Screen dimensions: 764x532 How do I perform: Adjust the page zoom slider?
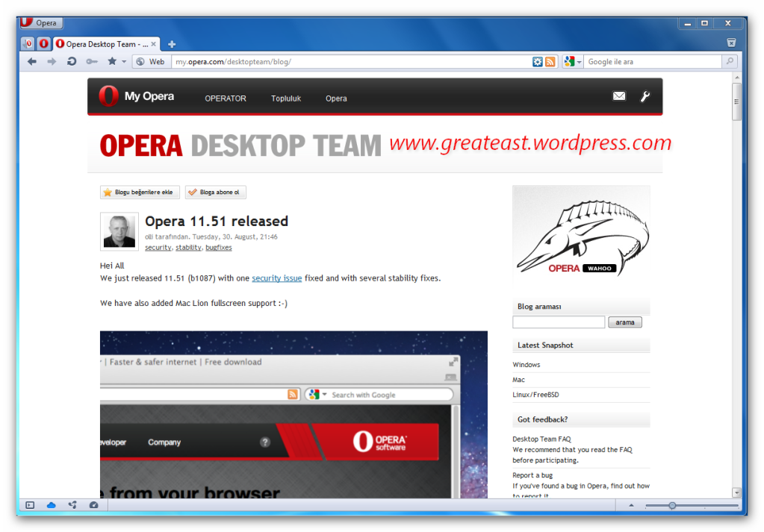coord(672,505)
